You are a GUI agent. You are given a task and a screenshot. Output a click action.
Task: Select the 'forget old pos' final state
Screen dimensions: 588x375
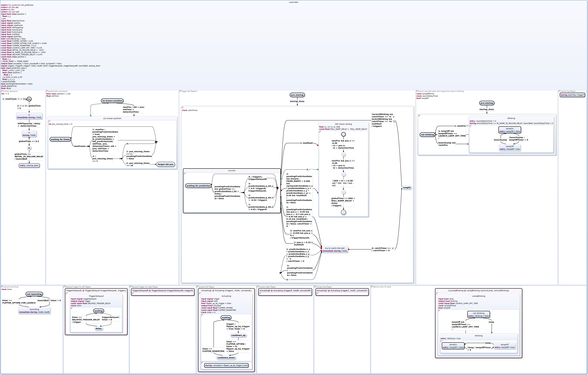tap(166, 164)
